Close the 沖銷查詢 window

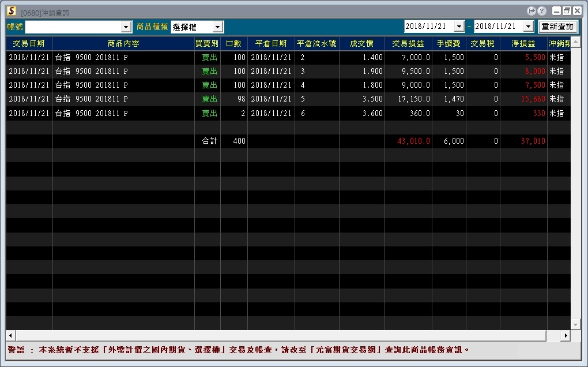[577, 11]
